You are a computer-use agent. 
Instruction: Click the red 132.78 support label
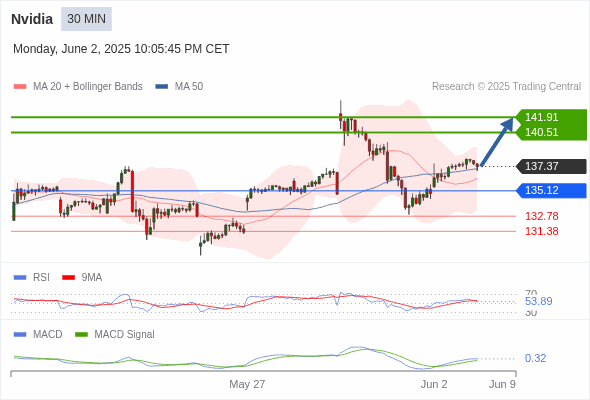pyautogui.click(x=541, y=216)
